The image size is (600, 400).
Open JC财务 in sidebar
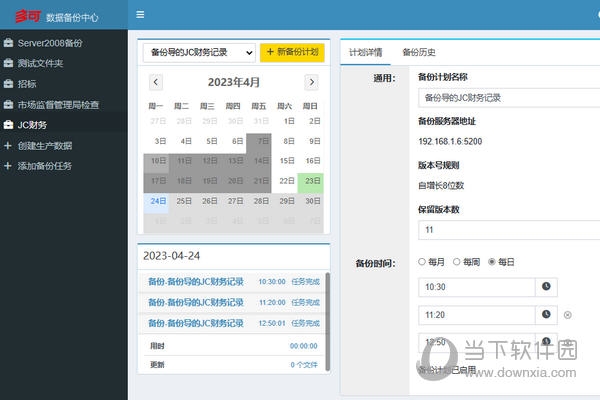[x=32, y=125]
